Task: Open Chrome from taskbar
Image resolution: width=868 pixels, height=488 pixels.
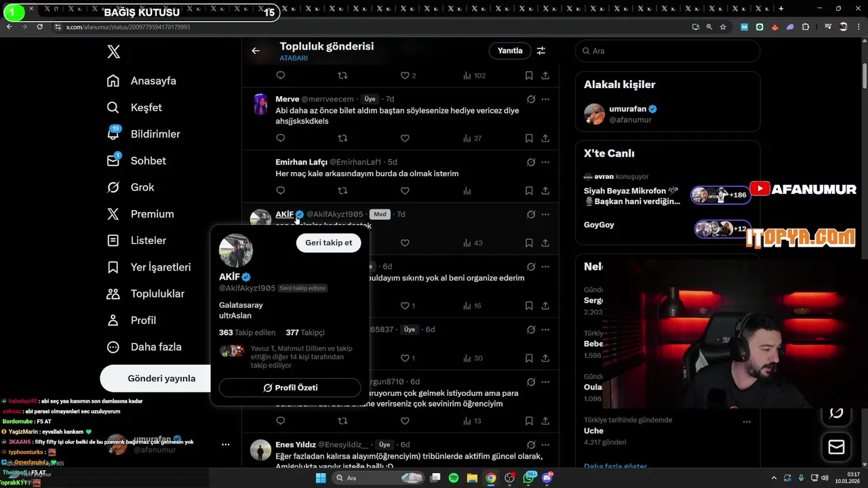Action: (490, 478)
